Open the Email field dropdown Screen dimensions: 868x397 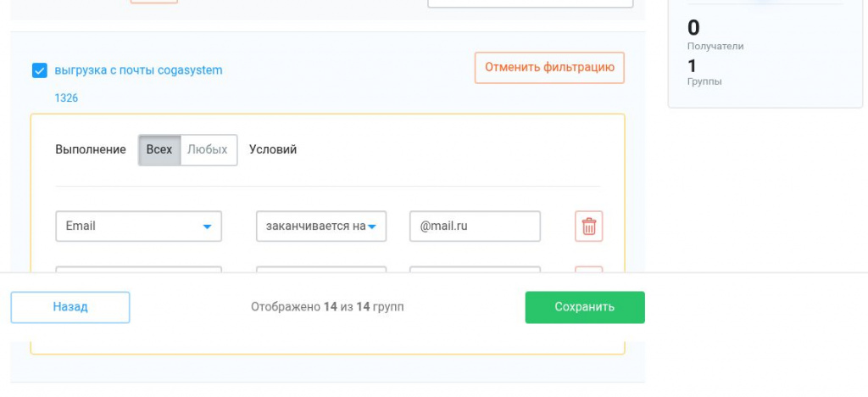[x=138, y=226]
